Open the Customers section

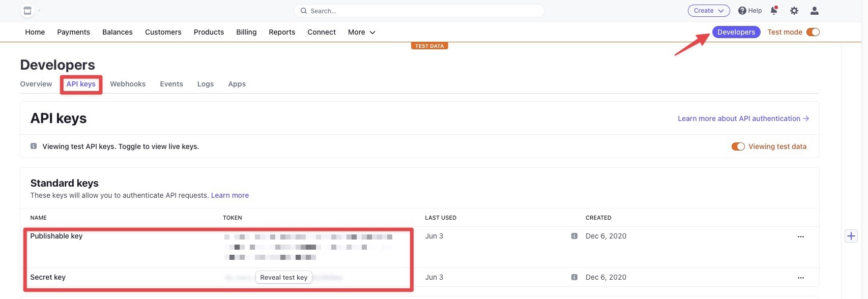(x=163, y=32)
